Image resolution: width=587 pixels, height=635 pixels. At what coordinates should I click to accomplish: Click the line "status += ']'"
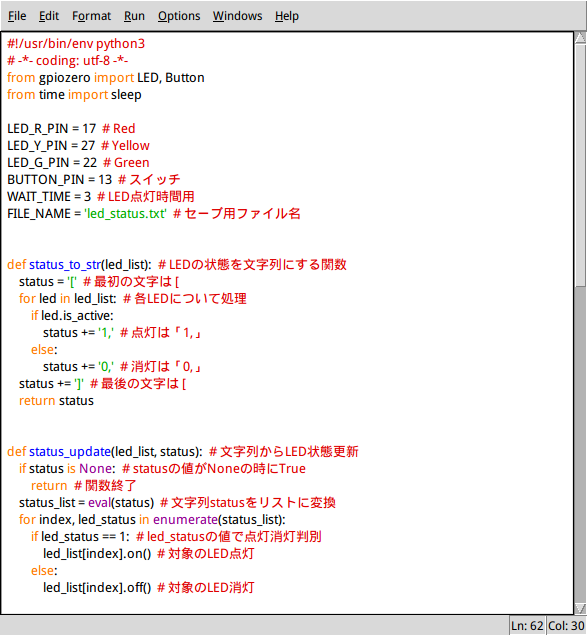(x=51, y=384)
